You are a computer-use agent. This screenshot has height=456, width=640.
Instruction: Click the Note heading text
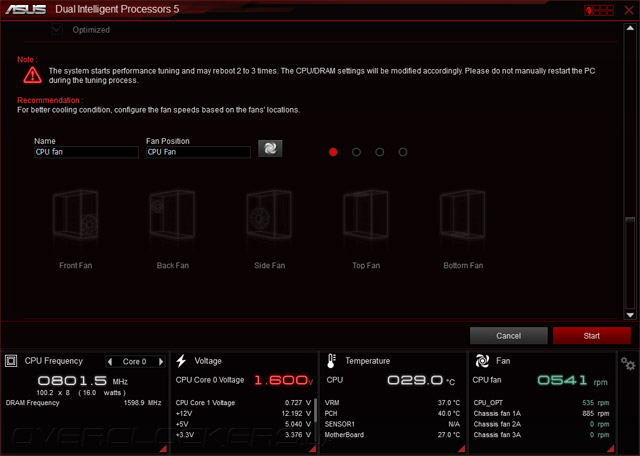27,59
